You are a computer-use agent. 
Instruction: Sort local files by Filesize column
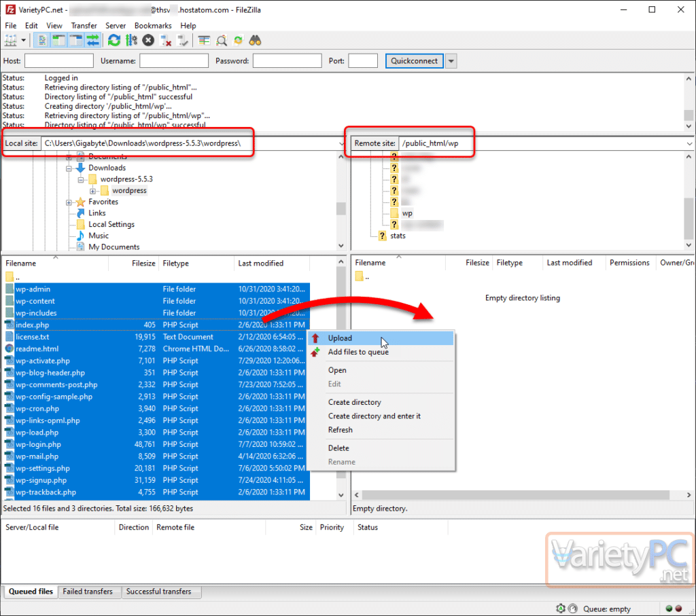[x=134, y=264]
